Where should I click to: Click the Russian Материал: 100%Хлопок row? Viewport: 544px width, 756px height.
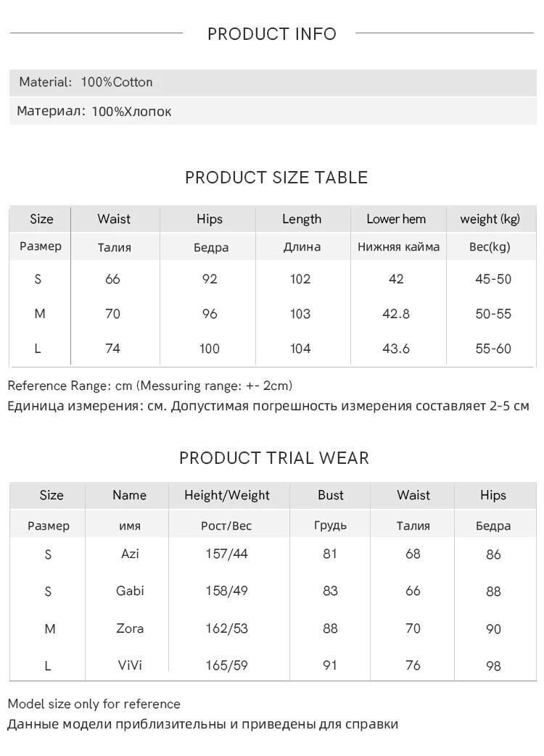[x=94, y=112]
